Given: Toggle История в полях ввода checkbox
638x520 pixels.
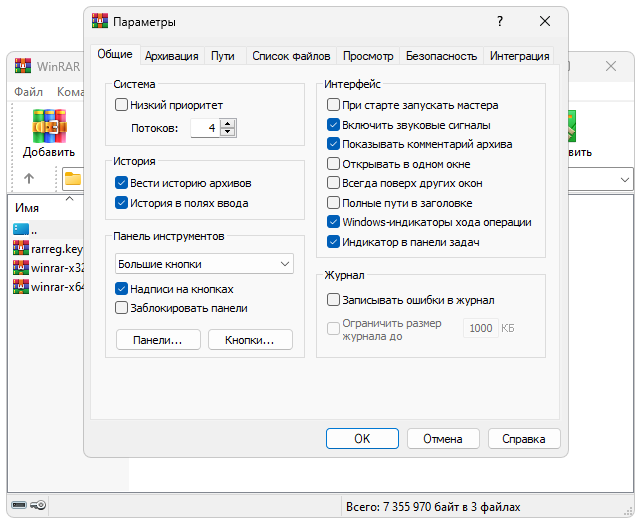Looking at the screenshot, I should tap(121, 203).
